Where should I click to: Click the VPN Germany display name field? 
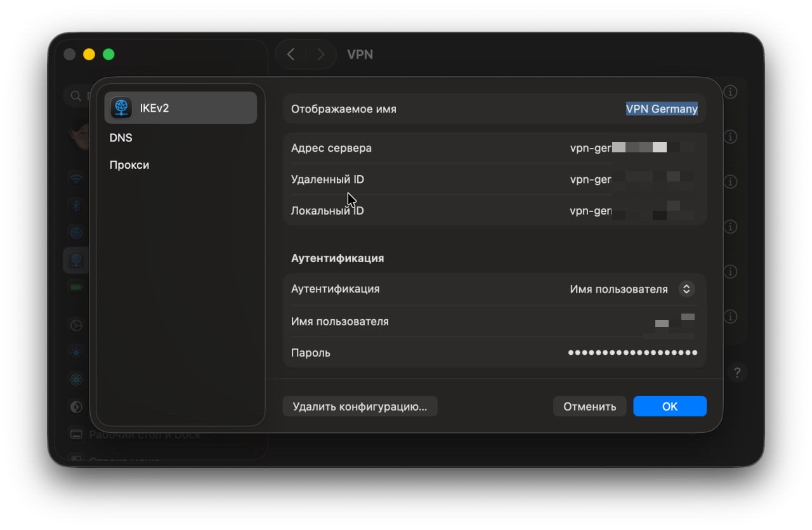(661, 109)
